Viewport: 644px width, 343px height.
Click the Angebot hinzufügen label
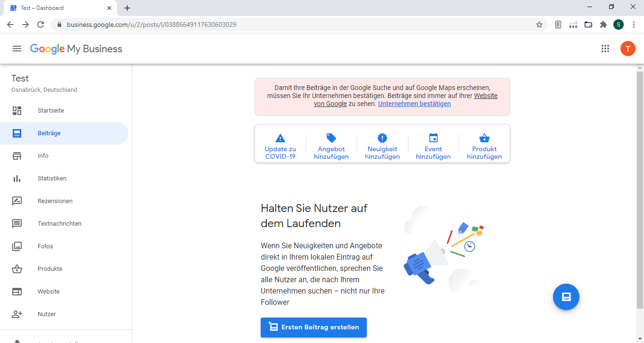pyautogui.click(x=331, y=153)
